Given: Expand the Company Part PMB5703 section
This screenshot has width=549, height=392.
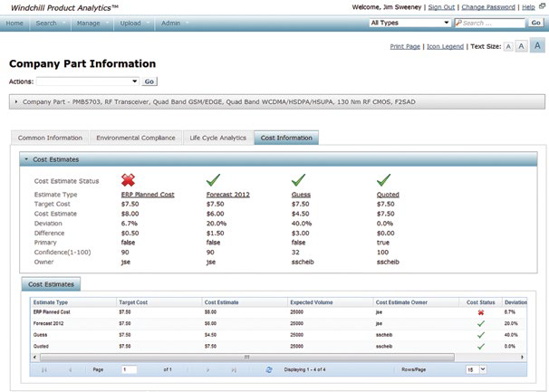Looking at the screenshot, I should [16, 102].
